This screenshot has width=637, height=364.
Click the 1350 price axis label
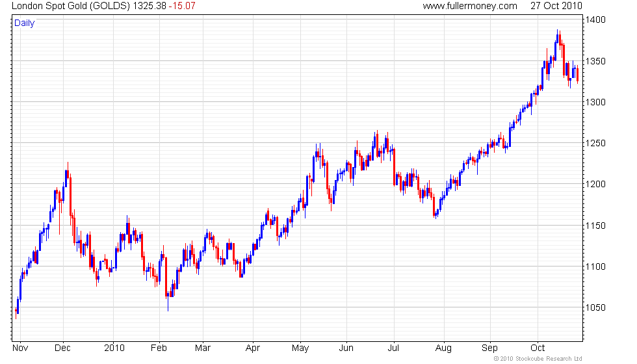595,61
